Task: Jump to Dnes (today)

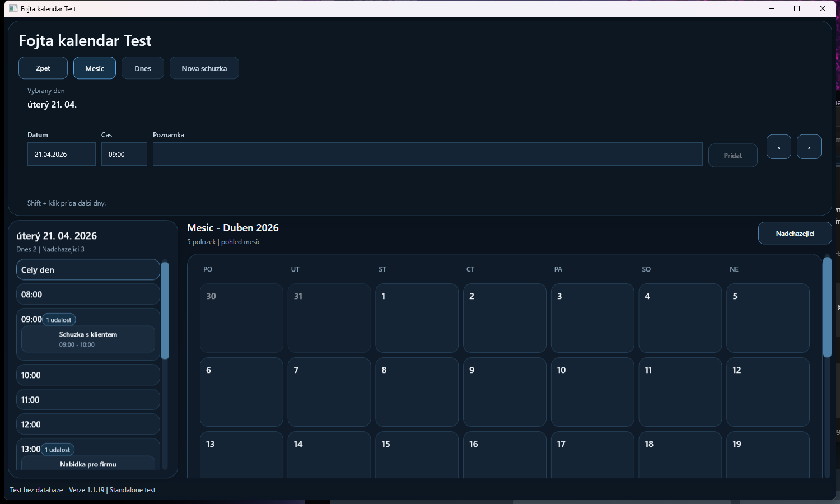Action: pyautogui.click(x=143, y=68)
